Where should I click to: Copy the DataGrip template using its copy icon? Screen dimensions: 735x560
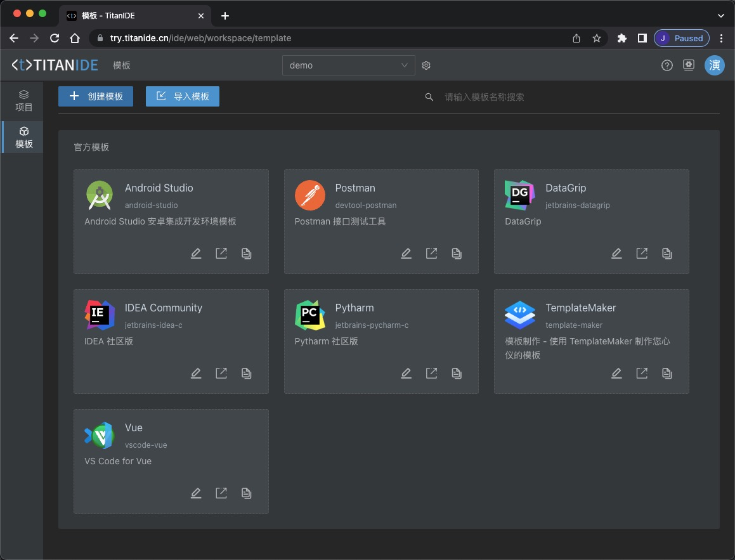click(x=667, y=254)
